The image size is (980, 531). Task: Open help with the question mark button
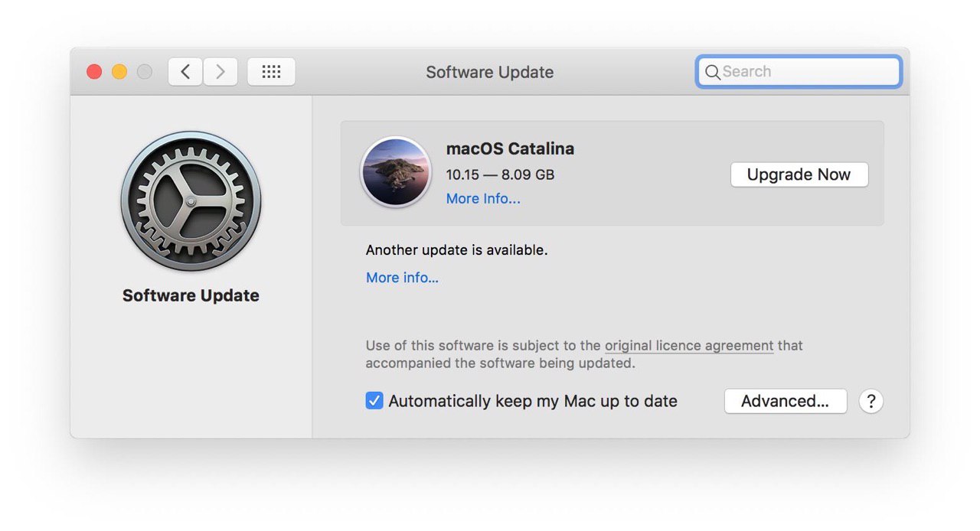click(871, 401)
